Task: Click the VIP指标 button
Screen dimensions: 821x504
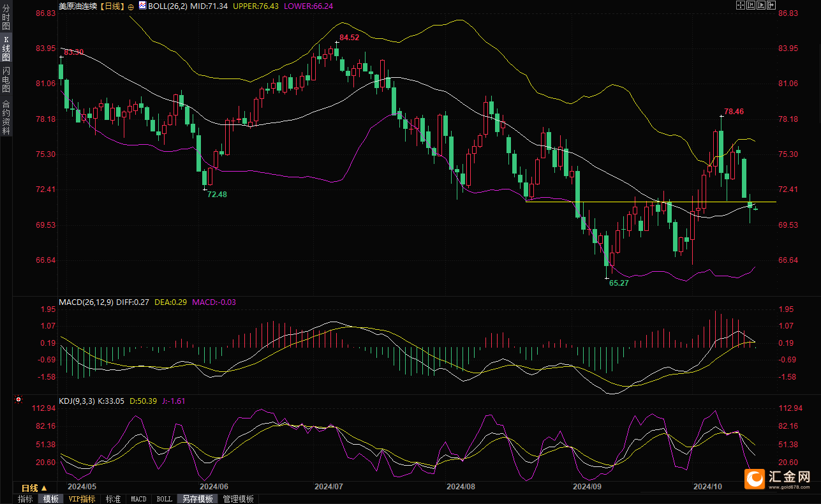Action: [82, 499]
